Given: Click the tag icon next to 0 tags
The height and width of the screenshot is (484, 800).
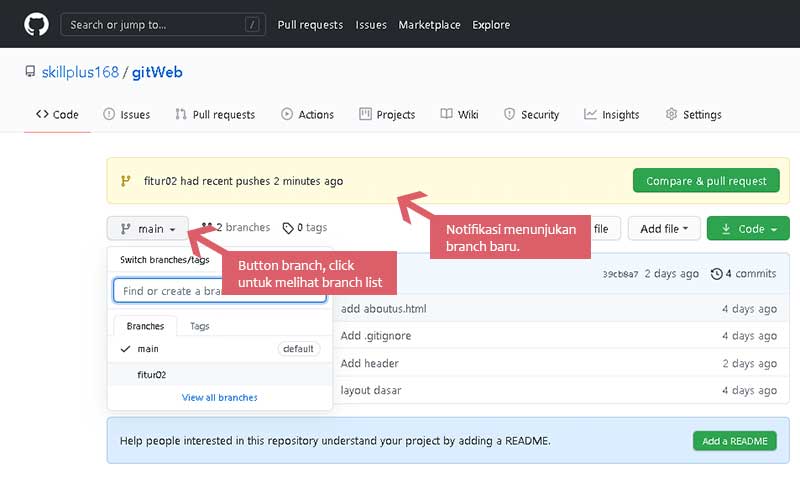Looking at the screenshot, I should click(x=288, y=228).
